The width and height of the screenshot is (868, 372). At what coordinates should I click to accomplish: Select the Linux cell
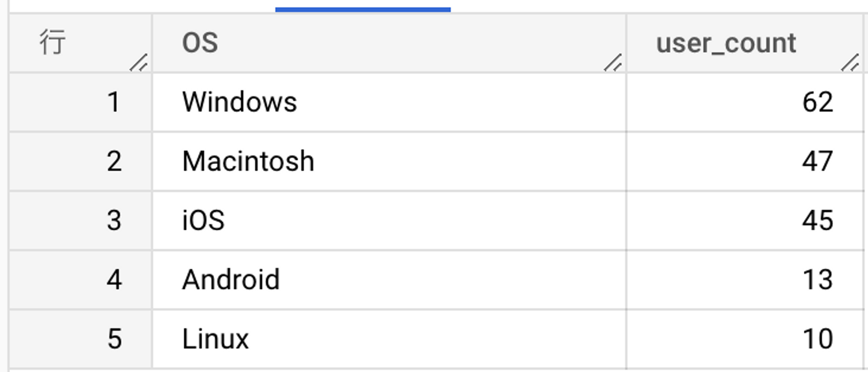click(x=389, y=339)
